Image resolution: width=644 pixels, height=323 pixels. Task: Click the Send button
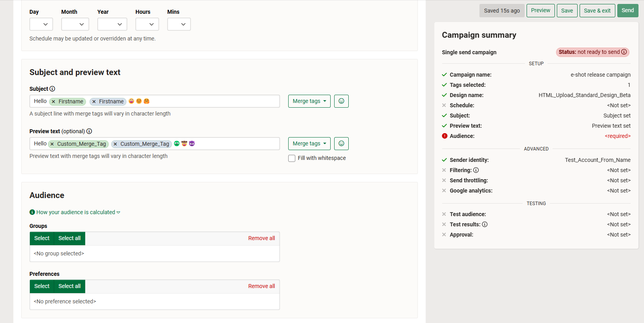628,11
